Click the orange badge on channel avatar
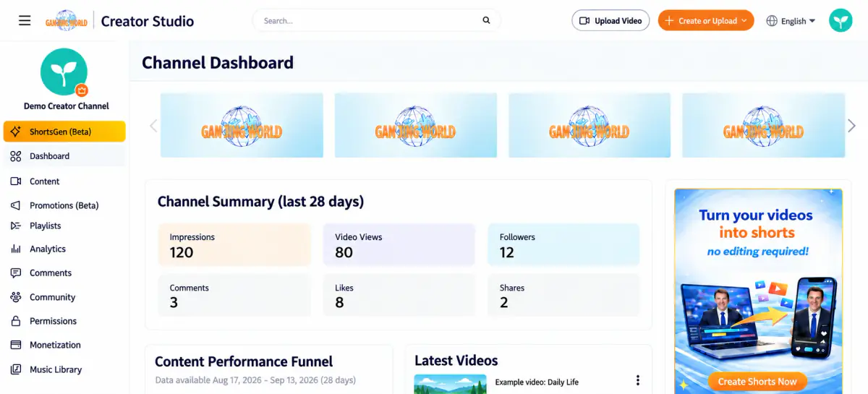 tap(82, 90)
